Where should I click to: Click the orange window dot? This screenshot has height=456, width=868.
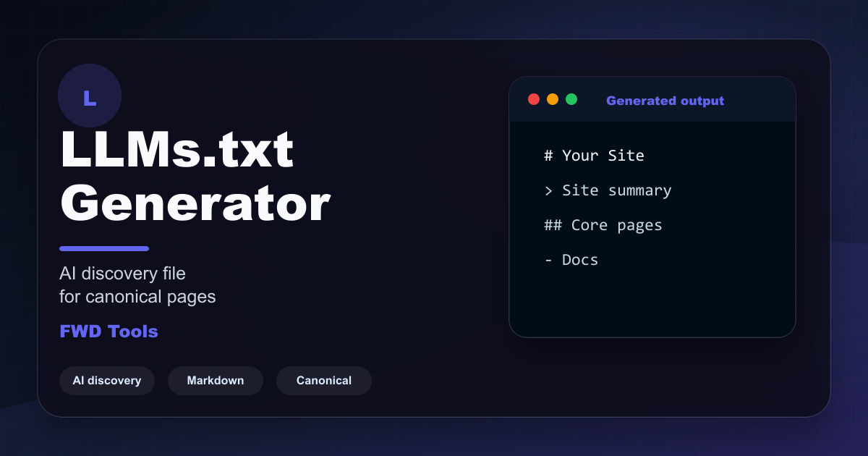coord(553,99)
